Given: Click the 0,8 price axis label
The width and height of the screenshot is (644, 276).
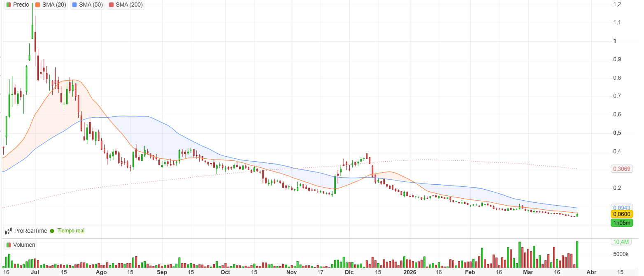Looking at the screenshot, I should coord(617,78).
